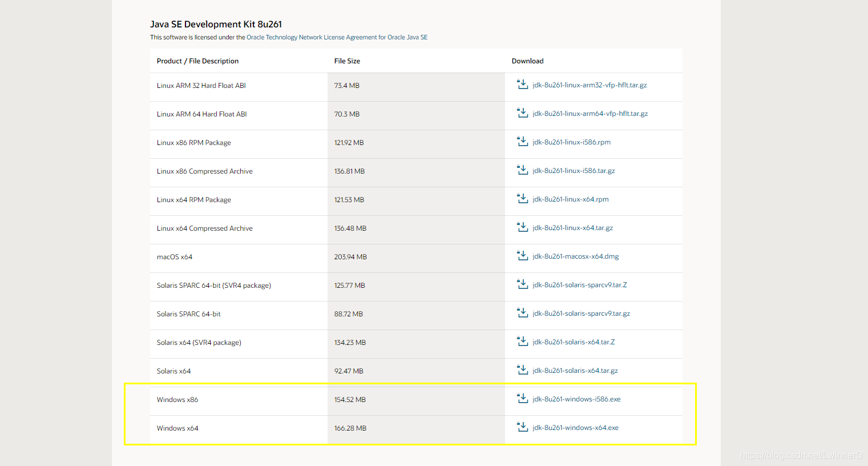Click download icon beside jdk-8u261-windows-x64.exe

(522, 427)
